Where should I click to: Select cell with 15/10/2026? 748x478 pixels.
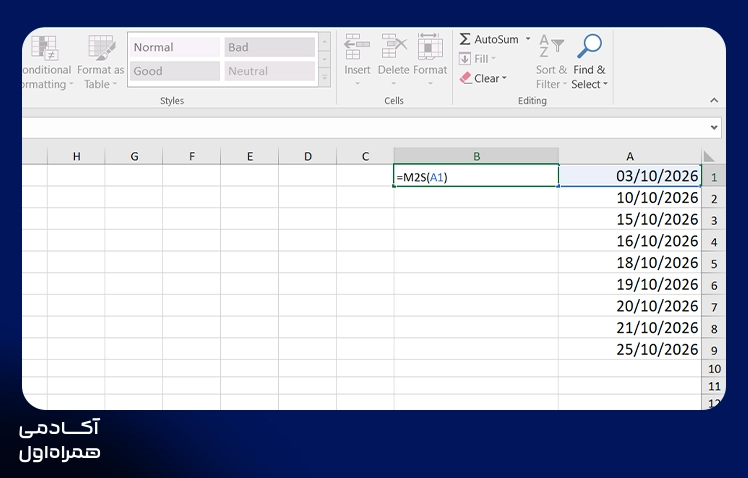[630, 219]
